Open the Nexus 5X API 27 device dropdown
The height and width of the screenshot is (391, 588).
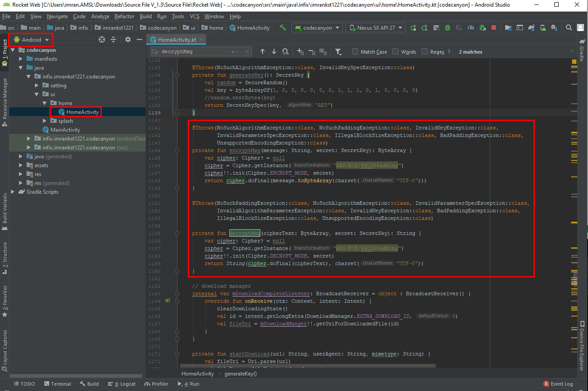pos(375,27)
